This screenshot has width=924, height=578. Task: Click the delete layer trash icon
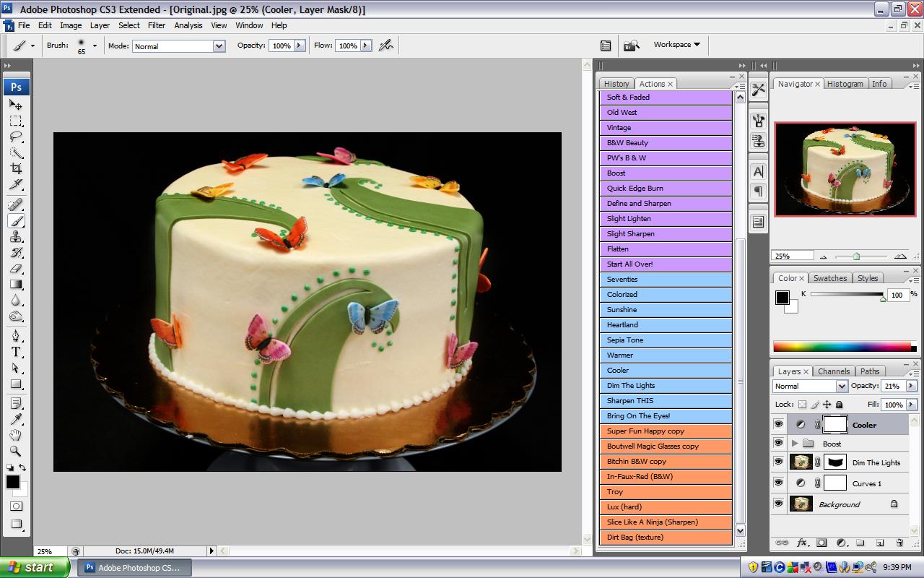[x=899, y=543]
